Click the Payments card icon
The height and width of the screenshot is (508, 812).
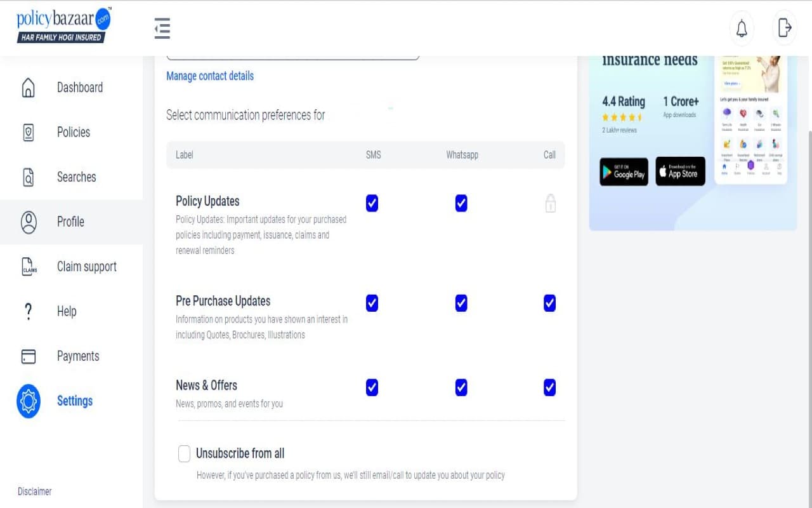click(29, 356)
